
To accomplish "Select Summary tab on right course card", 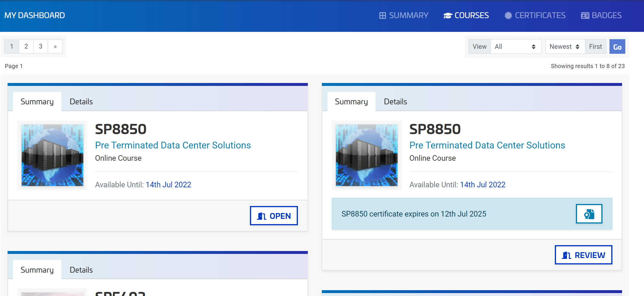I will click(x=351, y=102).
